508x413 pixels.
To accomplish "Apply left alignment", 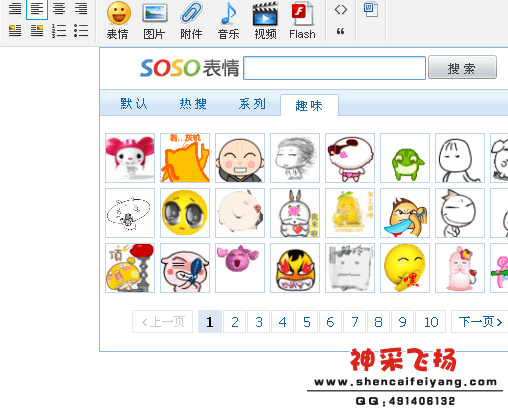I will pos(37,9).
